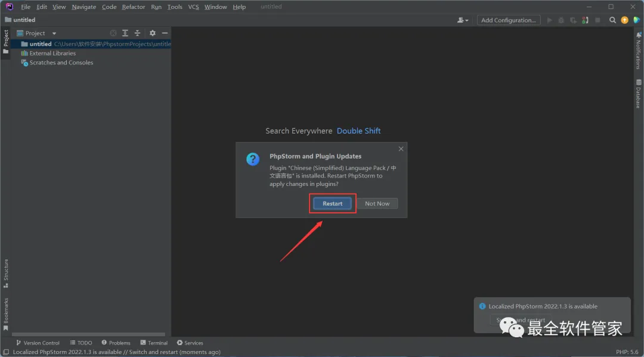The image size is (644, 357).
Task: Click Collapse All icon in Project panel
Action: click(x=138, y=33)
